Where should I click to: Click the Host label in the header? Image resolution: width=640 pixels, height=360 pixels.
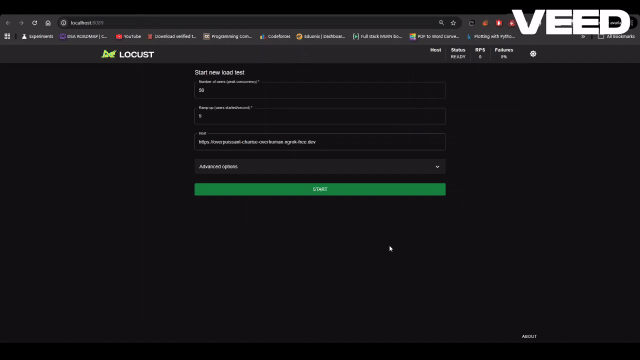click(436, 50)
